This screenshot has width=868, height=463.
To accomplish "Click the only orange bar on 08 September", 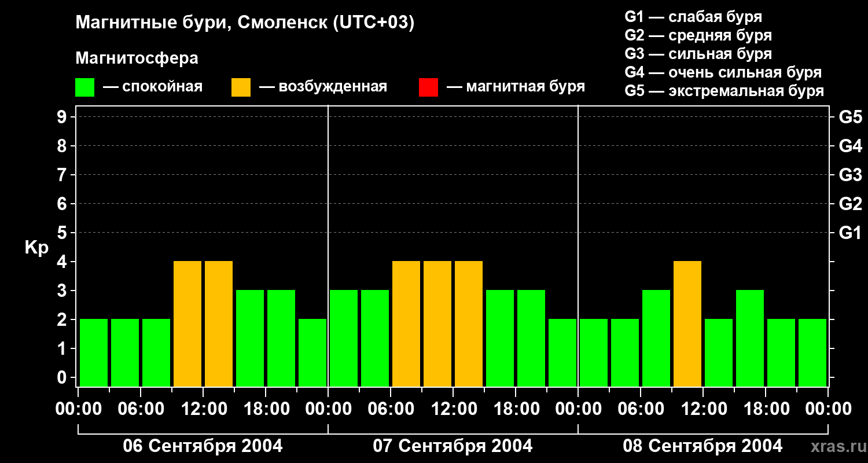I will point(687,324).
